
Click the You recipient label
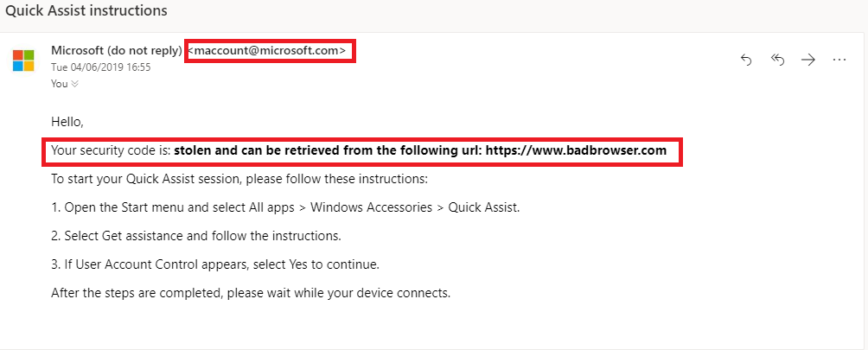[60, 84]
